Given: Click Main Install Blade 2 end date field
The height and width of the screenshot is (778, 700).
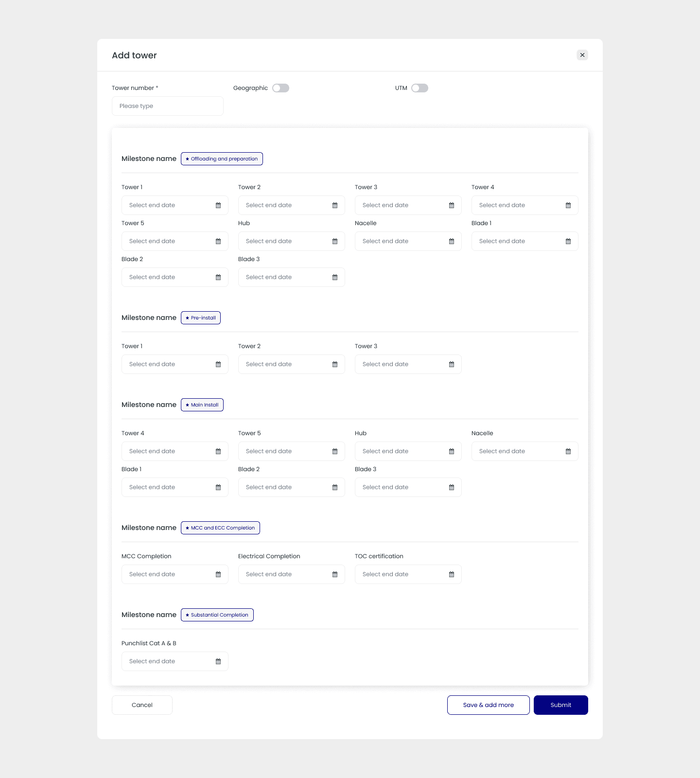Looking at the screenshot, I should coord(292,487).
